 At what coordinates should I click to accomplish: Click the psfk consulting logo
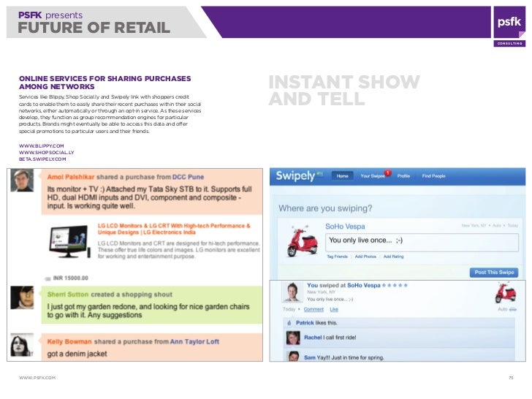[509, 26]
